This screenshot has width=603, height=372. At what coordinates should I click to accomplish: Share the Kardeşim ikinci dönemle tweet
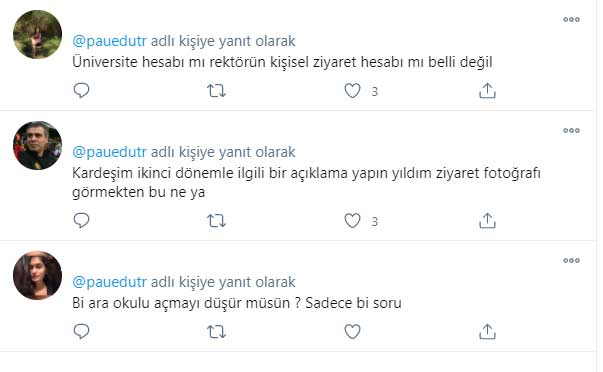[x=487, y=220]
